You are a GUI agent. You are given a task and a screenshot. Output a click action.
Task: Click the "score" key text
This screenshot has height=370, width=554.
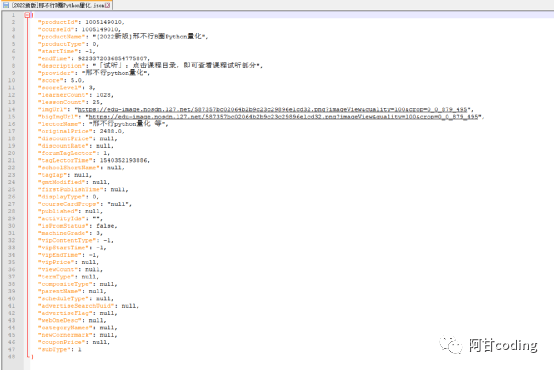click(x=50, y=80)
